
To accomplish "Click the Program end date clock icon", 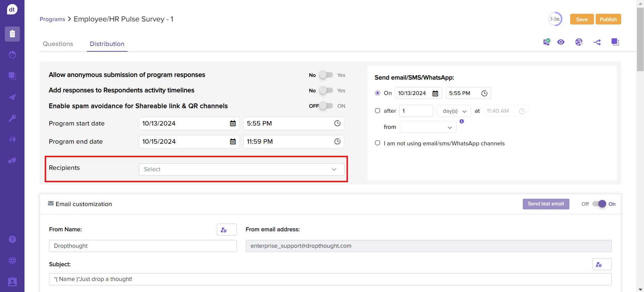I will (x=337, y=142).
